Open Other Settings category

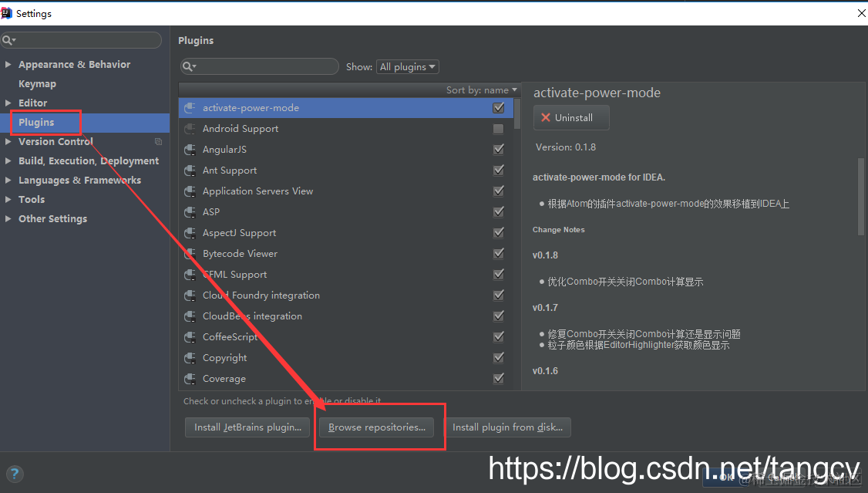point(52,219)
